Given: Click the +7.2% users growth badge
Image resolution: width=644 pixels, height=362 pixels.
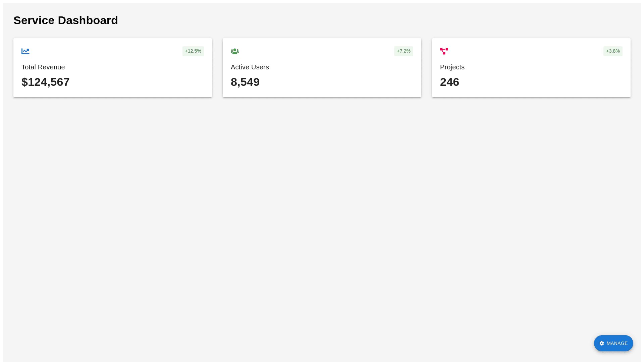Looking at the screenshot, I should 404,51.
